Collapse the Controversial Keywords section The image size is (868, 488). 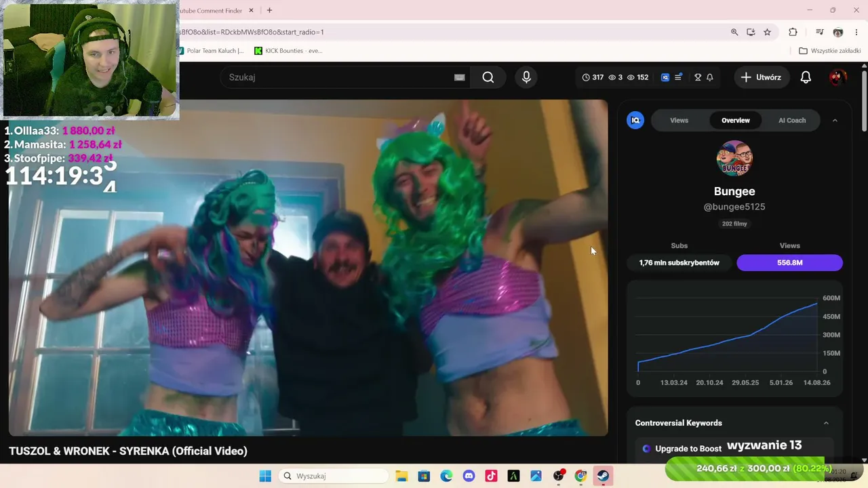(826, 423)
